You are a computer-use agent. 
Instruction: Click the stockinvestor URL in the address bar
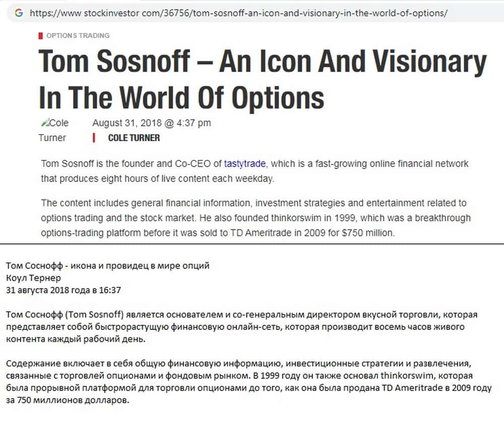coord(238,13)
